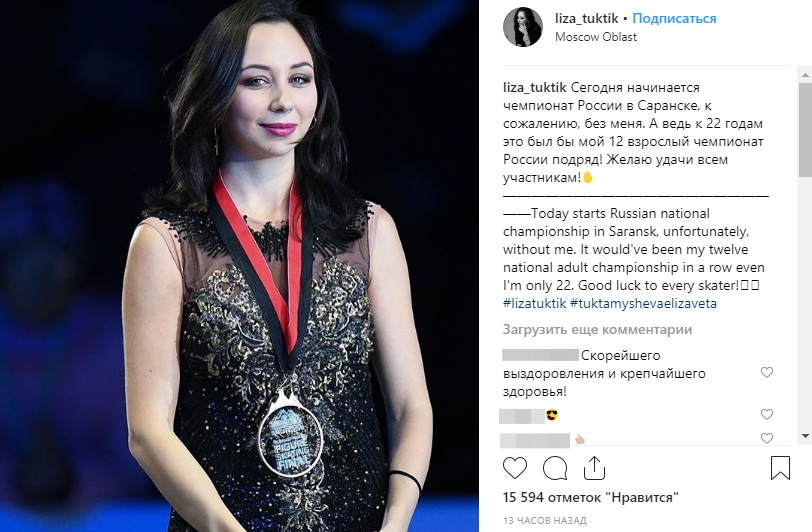This screenshot has height=532, width=812.
Task: Like the post with the heart icon
Action: pos(515,468)
